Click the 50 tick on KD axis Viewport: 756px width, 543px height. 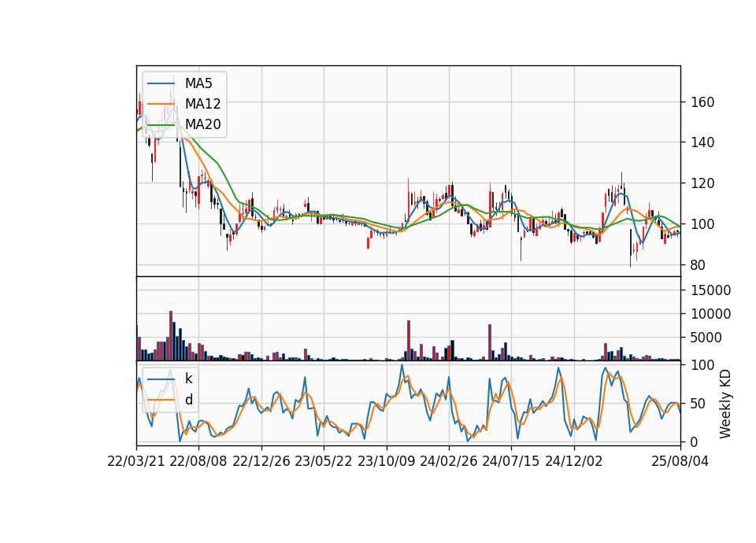(x=698, y=404)
